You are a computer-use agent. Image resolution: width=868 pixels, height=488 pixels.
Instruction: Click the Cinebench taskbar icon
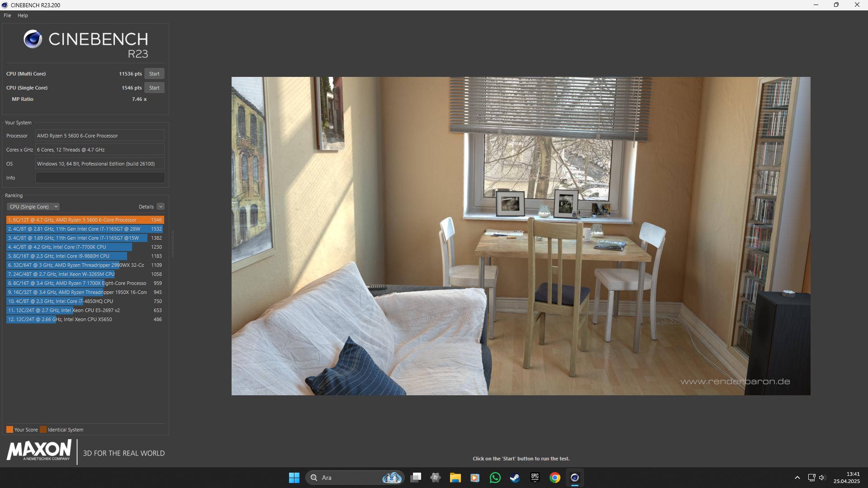(575, 478)
